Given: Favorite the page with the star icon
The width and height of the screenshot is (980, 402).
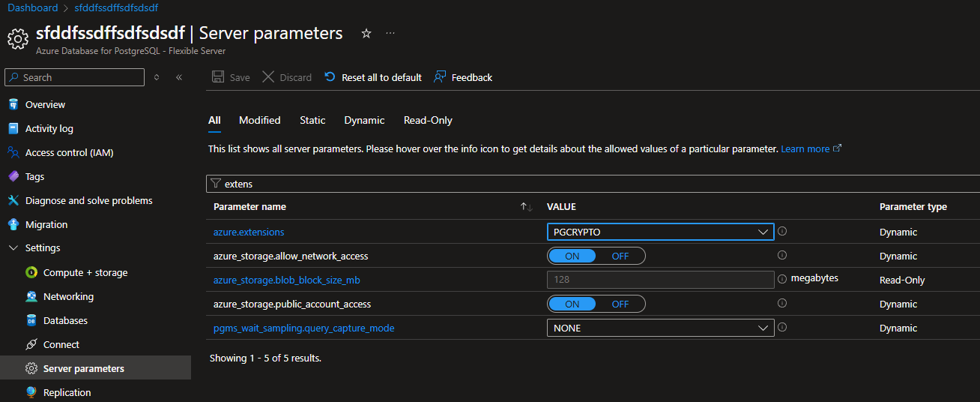Looking at the screenshot, I should [x=366, y=33].
